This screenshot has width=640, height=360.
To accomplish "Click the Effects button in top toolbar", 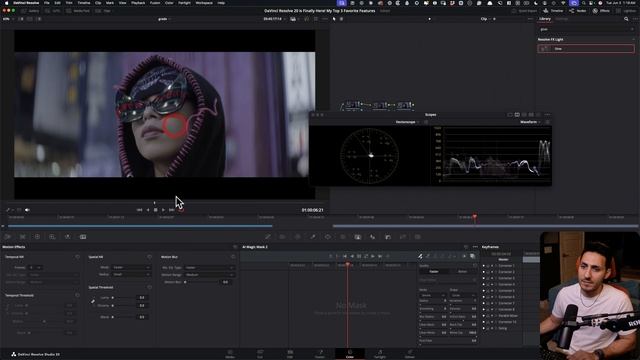I will tap(602, 11).
